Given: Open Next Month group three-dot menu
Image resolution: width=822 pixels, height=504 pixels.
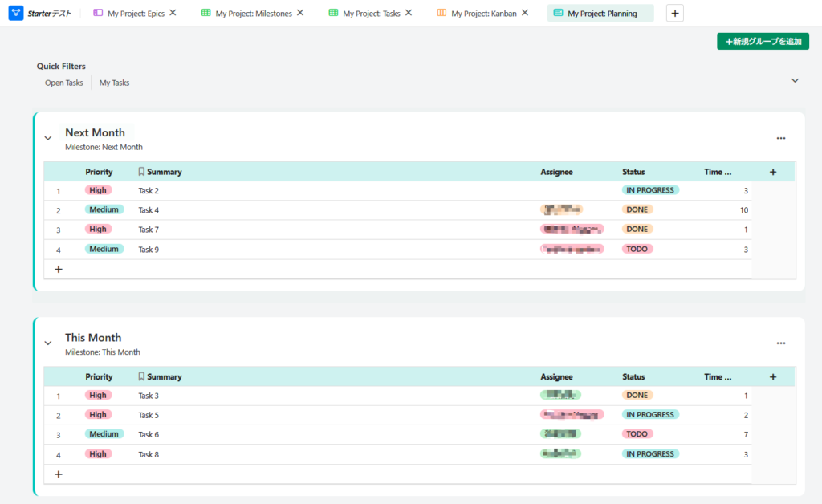Looking at the screenshot, I should tap(781, 138).
